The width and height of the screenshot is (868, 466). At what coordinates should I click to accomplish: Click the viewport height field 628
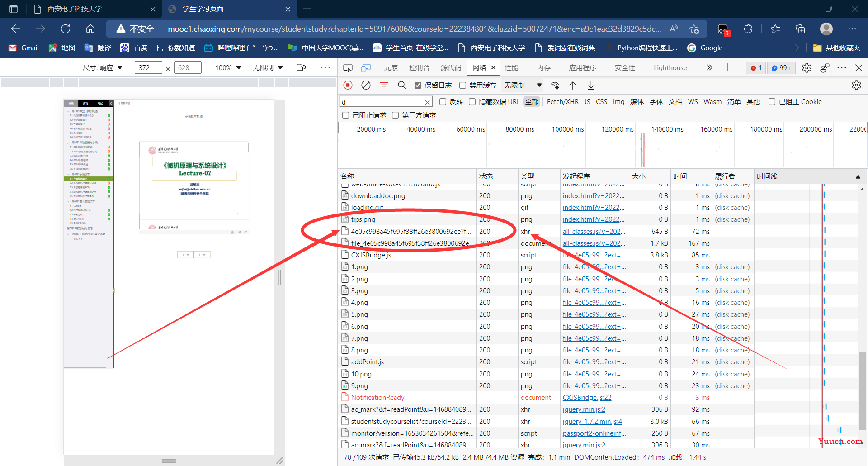click(x=188, y=68)
